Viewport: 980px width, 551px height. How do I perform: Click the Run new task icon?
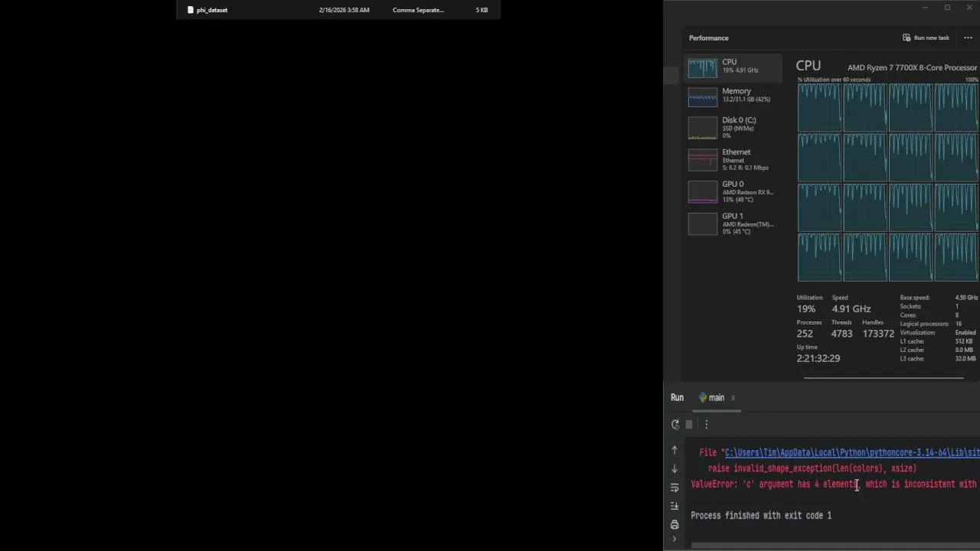pos(906,37)
